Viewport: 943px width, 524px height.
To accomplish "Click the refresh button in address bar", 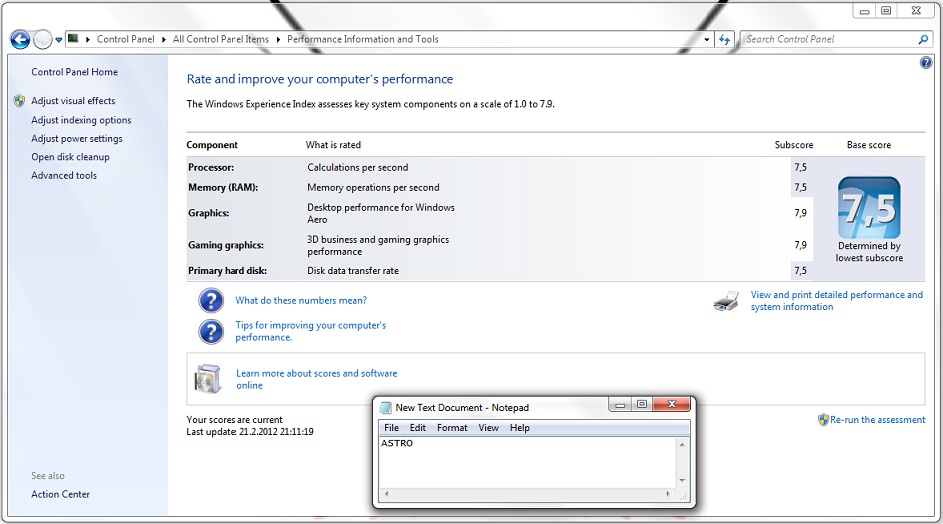I will (x=725, y=40).
